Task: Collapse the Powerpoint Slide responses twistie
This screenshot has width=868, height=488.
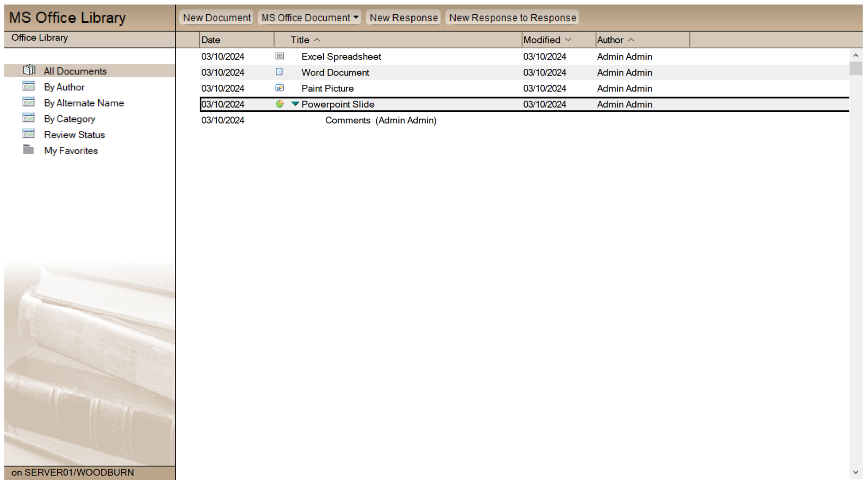Action: click(295, 104)
